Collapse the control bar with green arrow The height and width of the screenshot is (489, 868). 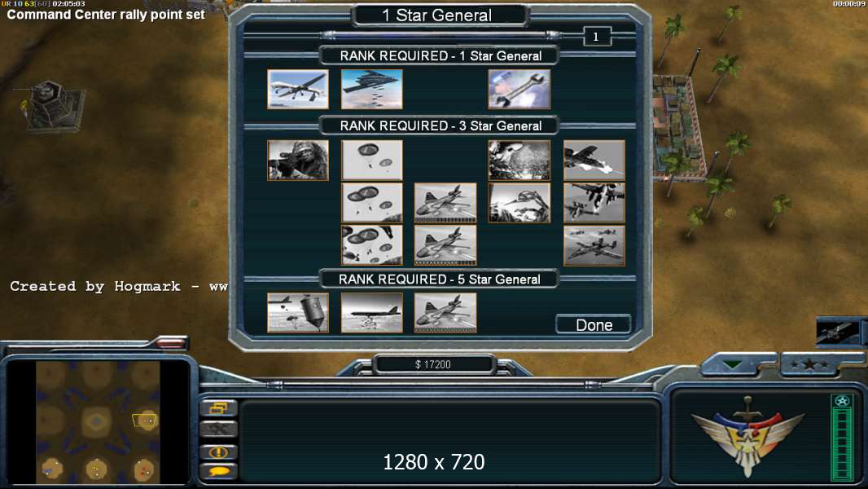click(x=732, y=365)
